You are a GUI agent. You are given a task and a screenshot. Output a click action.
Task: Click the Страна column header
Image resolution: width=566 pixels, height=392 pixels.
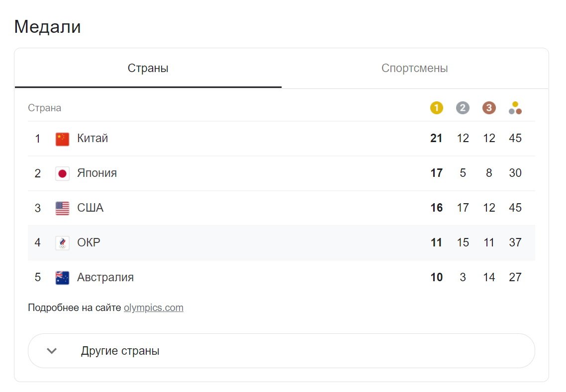[45, 108]
